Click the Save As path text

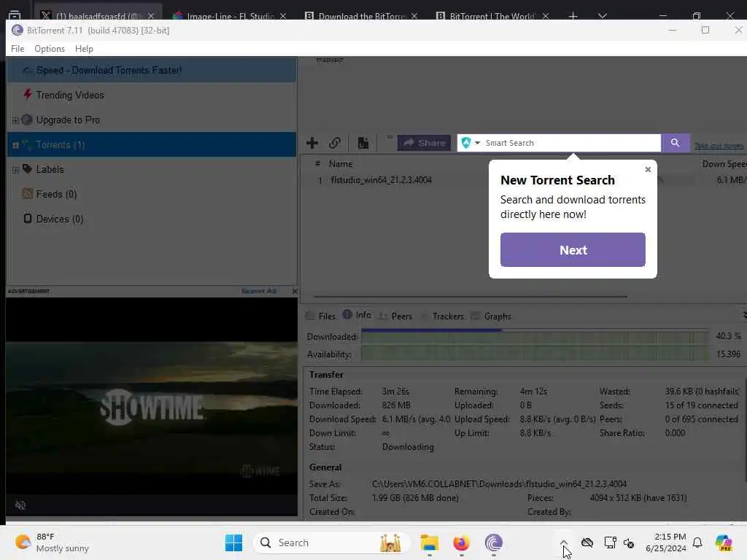tap(499, 484)
